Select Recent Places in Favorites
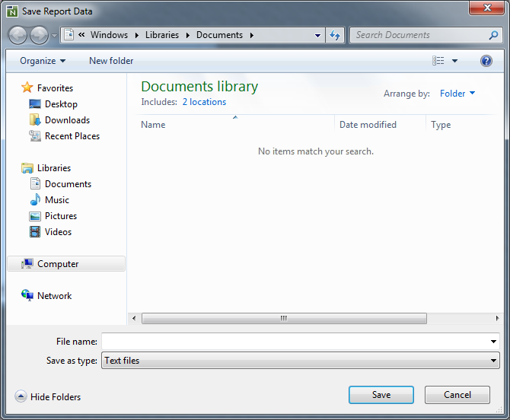 click(72, 136)
